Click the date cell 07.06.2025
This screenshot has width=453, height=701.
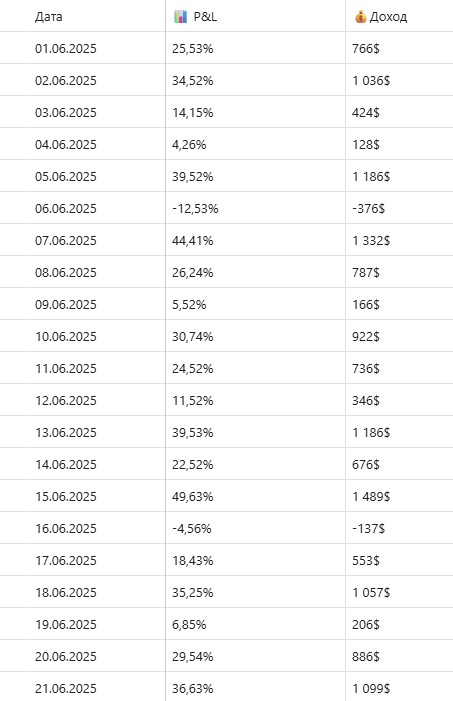(66, 241)
